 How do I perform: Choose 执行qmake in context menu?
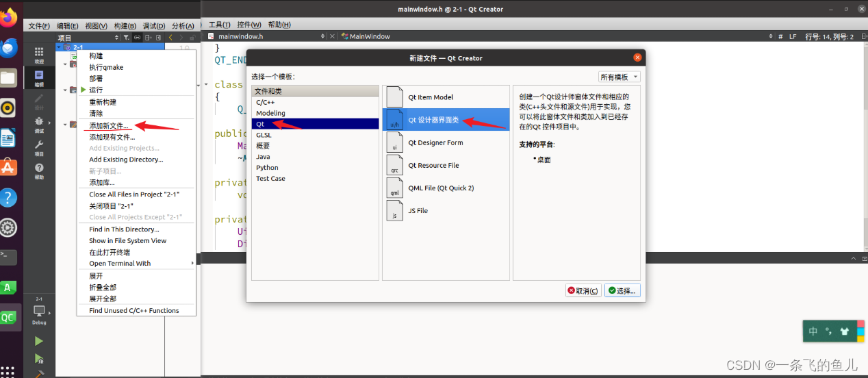pos(136,67)
